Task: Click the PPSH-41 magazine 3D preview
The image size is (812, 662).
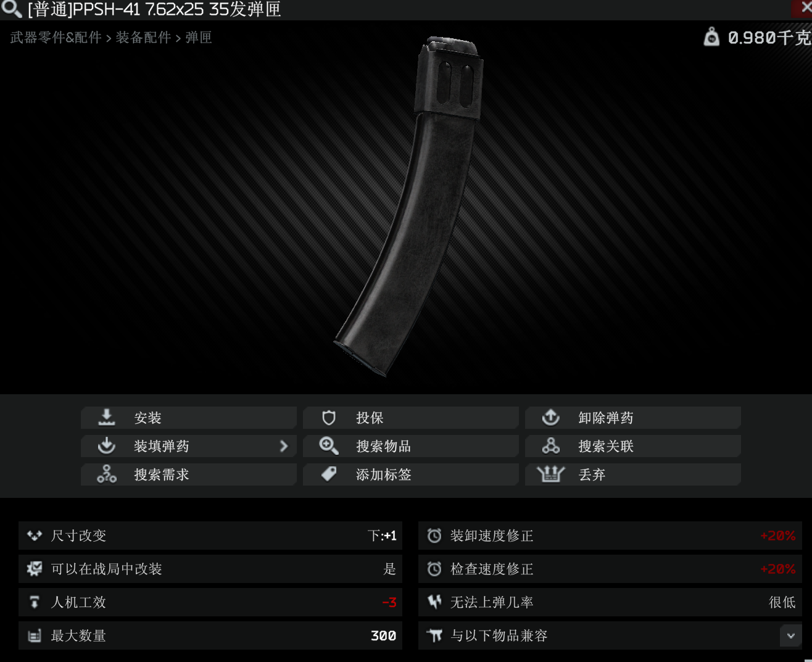Action: (410, 205)
